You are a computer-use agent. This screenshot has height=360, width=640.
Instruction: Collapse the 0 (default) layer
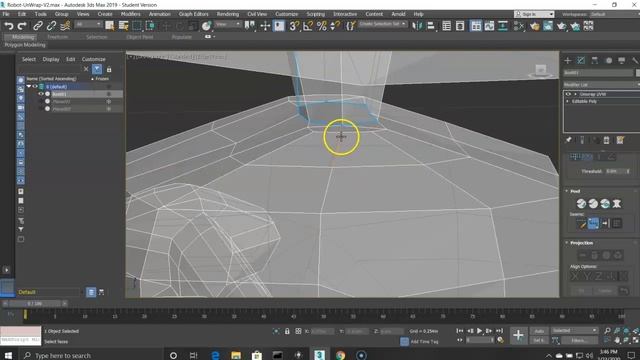pos(29,87)
